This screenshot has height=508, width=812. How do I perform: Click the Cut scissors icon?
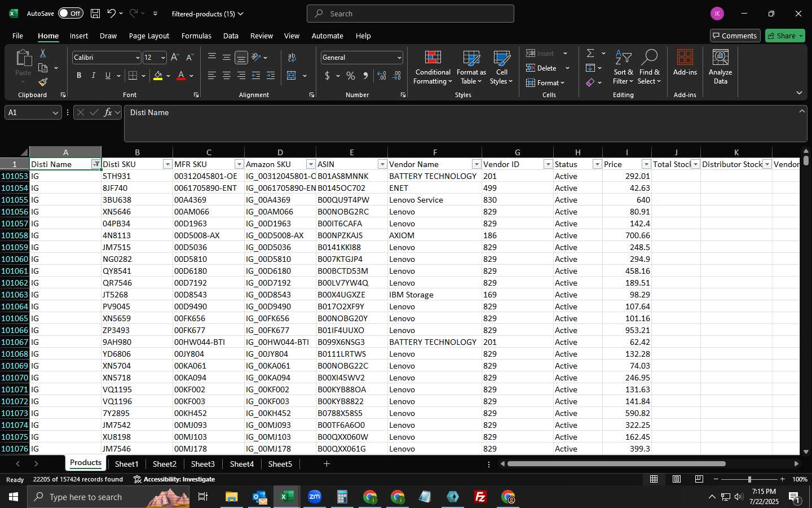(43, 53)
